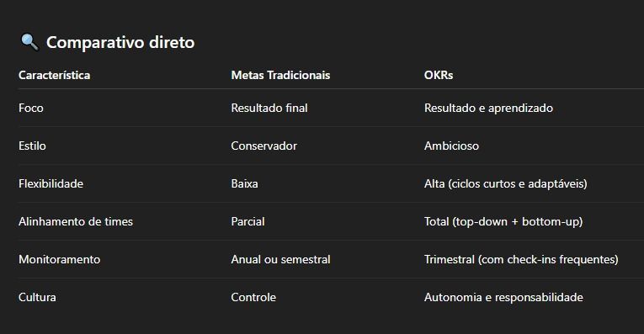Click the 'Ambicioso' cell
The width and height of the screenshot is (644, 334).
pos(451,146)
